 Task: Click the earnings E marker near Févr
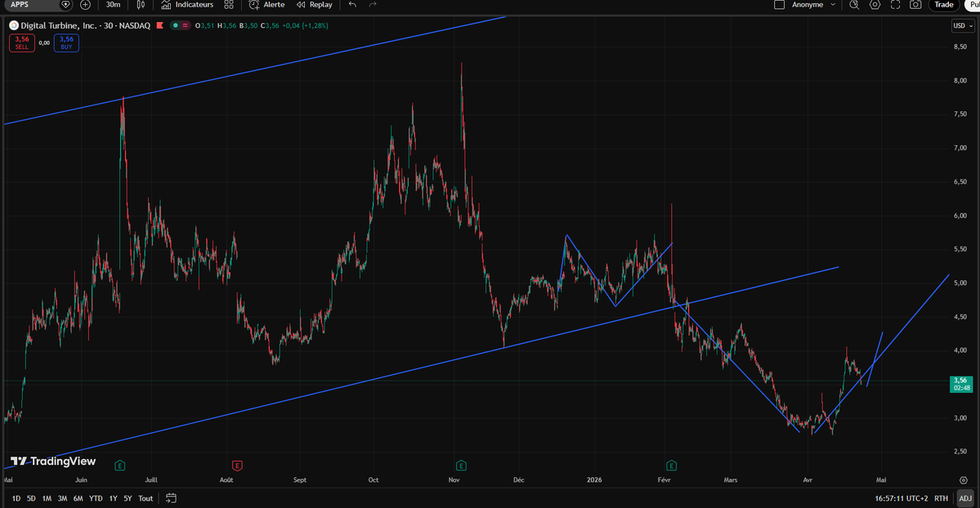(x=671, y=466)
